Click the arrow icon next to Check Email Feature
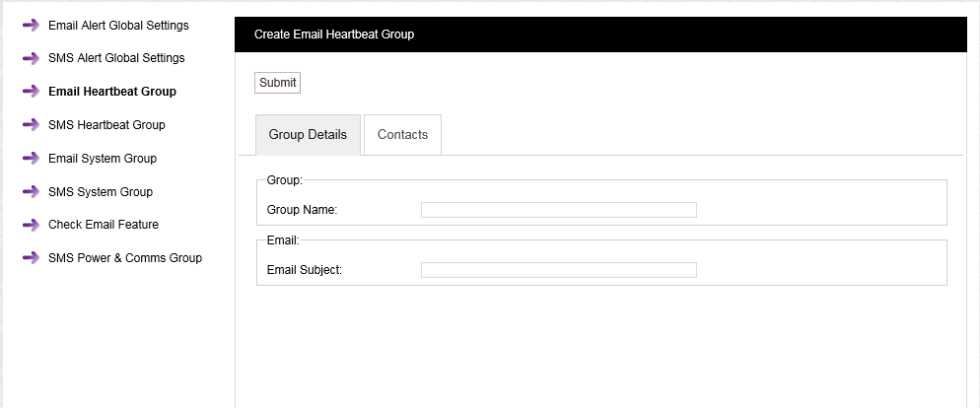This screenshot has height=408, width=980. 31,225
